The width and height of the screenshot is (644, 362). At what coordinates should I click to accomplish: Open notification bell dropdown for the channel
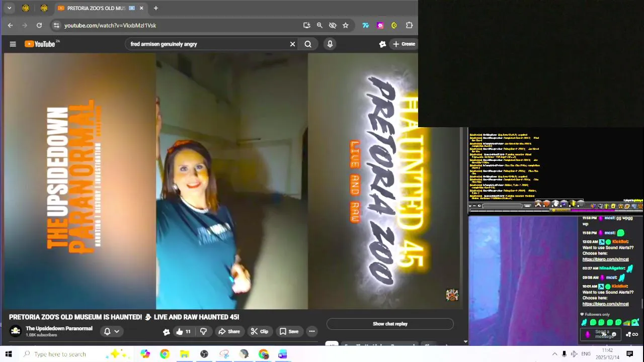click(112, 331)
